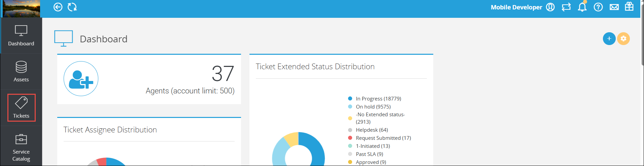Click the add agent user-plus icon
This screenshot has height=166, width=644.
tap(81, 79)
